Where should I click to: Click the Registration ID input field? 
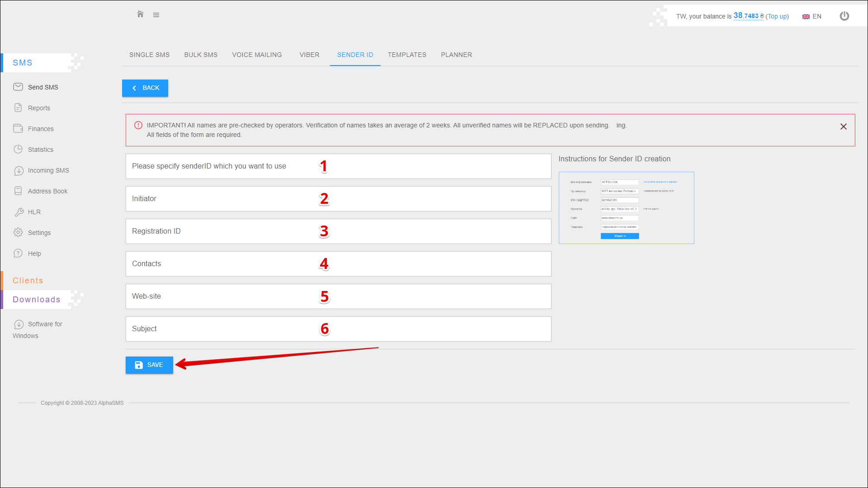pos(338,231)
